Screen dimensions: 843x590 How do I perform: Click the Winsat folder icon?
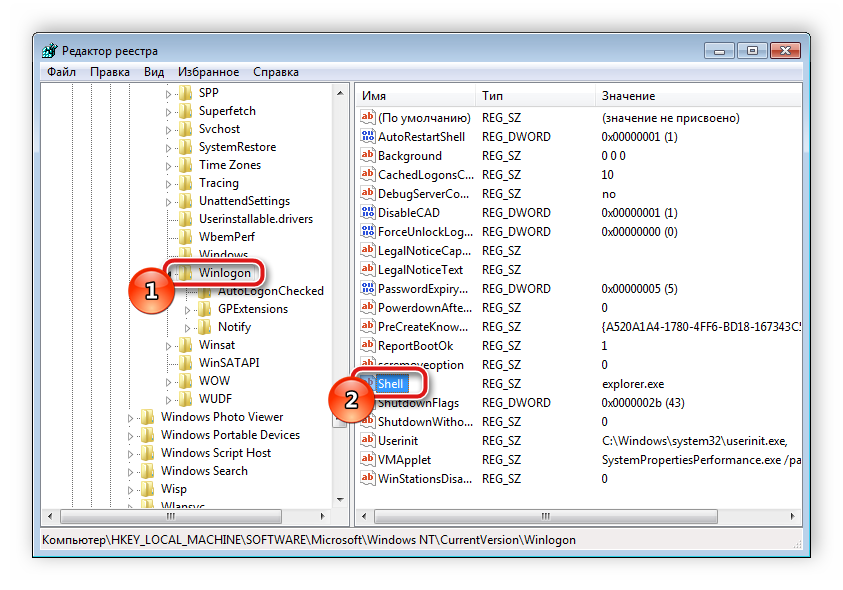pos(186,345)
